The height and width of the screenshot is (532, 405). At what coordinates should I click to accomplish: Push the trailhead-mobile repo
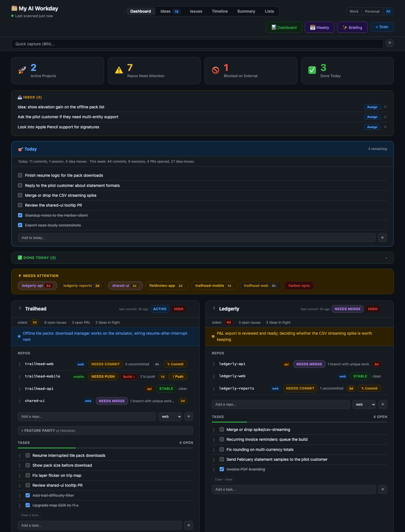pyautogui.click(x=178, y=377)
